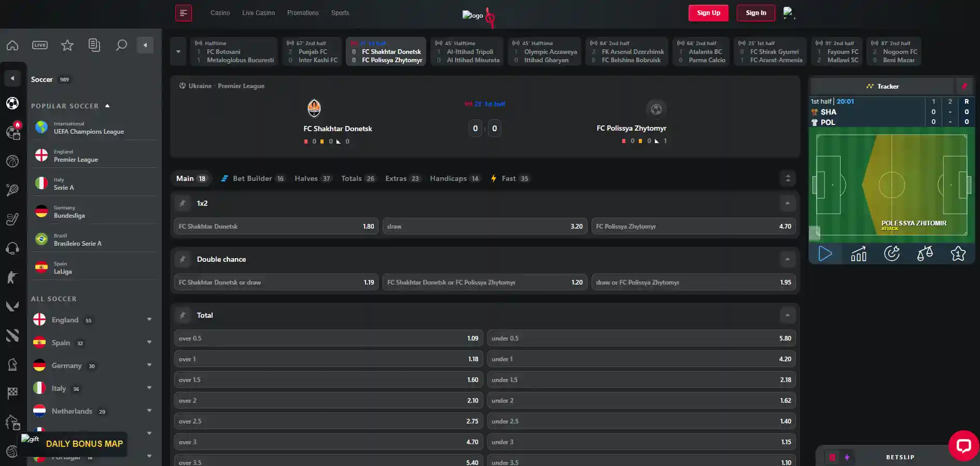Select the chess knight icon
Viewport: 980px width, 466px height.
[12, 364]
